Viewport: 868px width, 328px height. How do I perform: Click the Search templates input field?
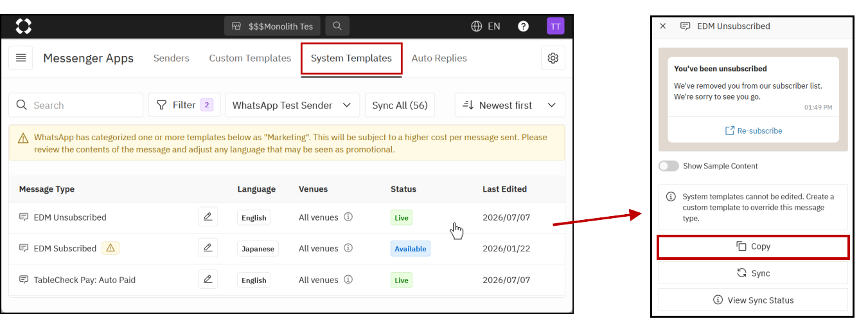76,105
